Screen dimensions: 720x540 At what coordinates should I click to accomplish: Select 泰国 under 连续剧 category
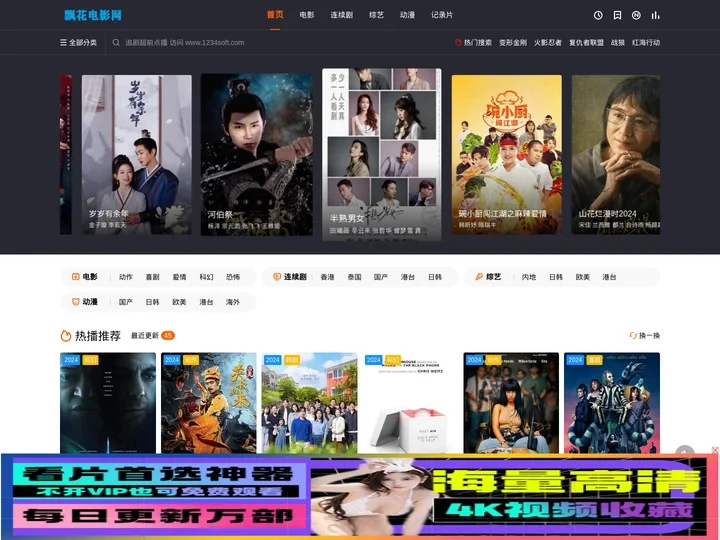tap(354, 277)
